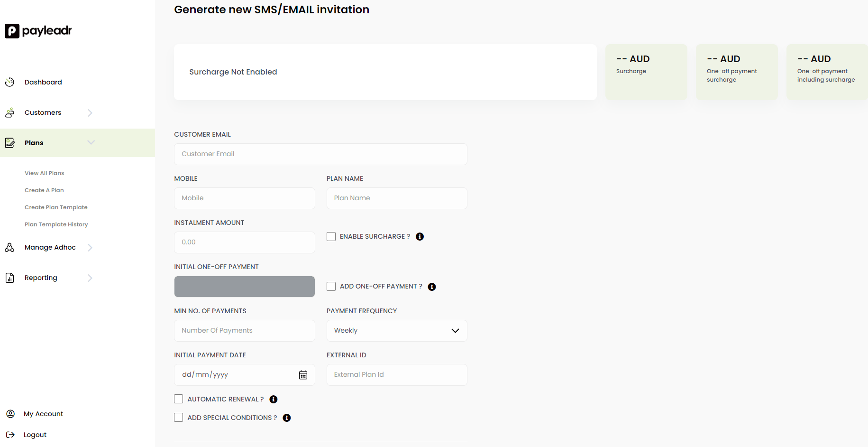Image resolution: width=868 pixels, height=447 pixels.
Task: Open the Manage Adhoc menu item
Action: (x=50, y=247)
